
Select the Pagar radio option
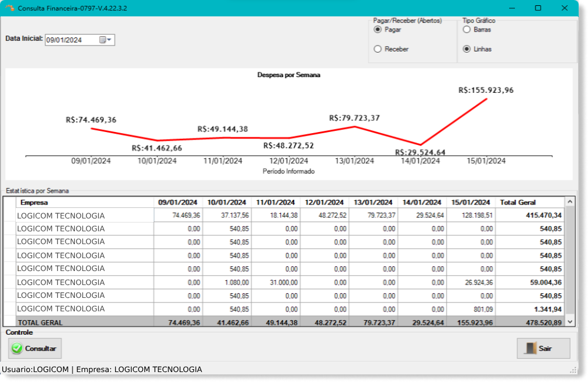pos(378,29)
